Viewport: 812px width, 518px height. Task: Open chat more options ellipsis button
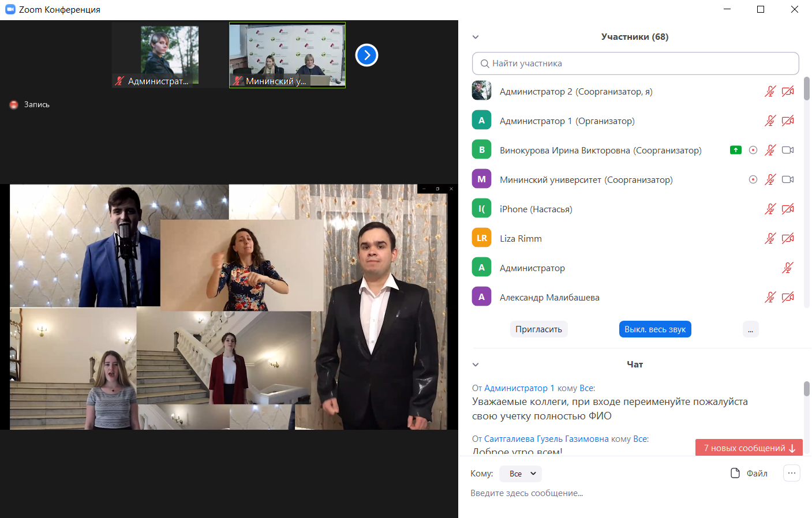click(x=791, y=473)
